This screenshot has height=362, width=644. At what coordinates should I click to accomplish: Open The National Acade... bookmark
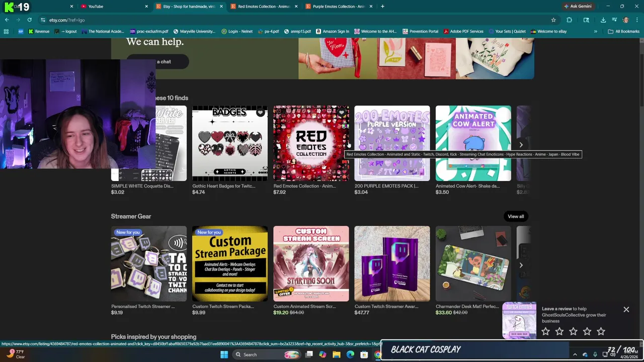(x=102, y=31)
